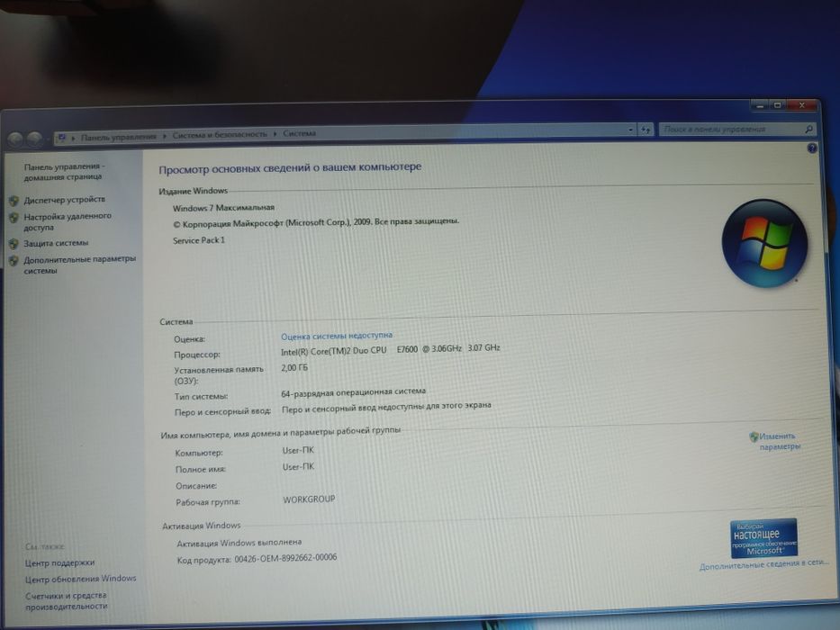This screenshot has width=840, height=630.
Task: Open Настройка удаленного доступа
Action: [68, 221]
